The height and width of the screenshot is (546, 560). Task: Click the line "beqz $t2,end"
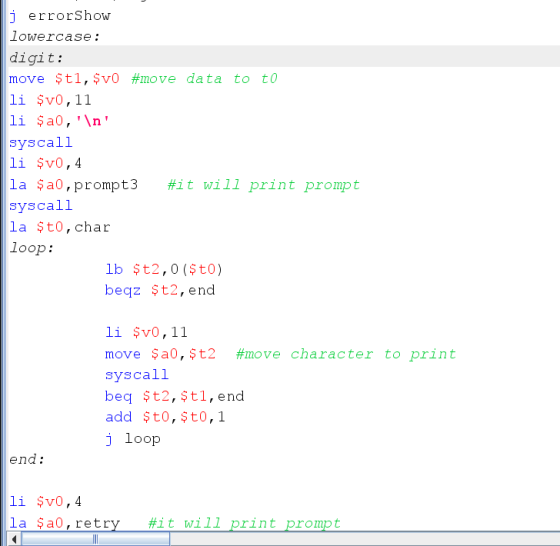click(160, 290)
